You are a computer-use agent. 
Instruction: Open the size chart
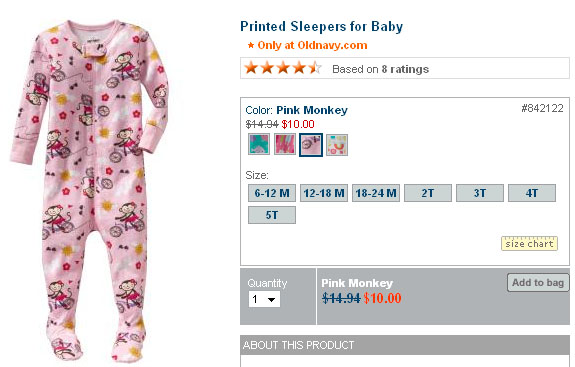[x=530, y=244]
